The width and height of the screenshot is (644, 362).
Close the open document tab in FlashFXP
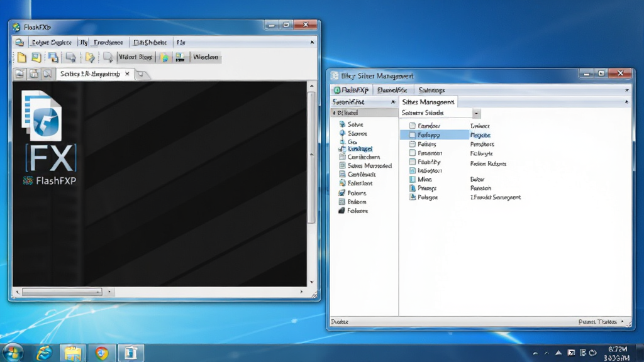click(127, 74)
